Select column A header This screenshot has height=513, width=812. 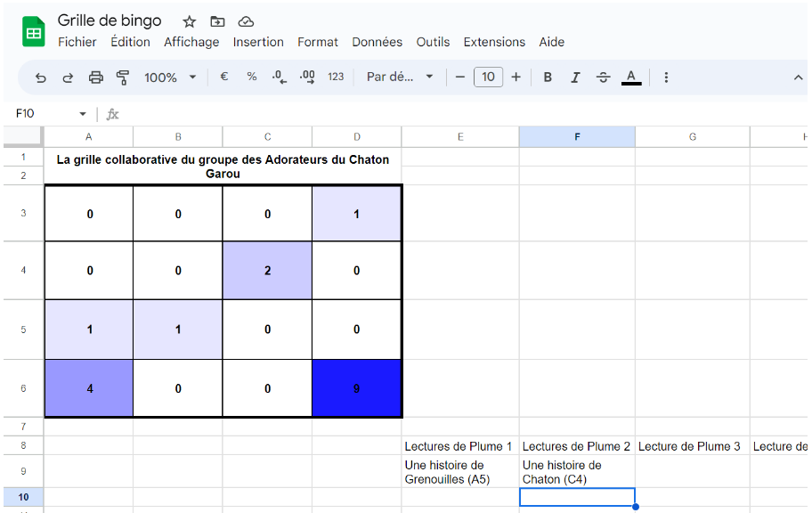click(x=88, y=137)
